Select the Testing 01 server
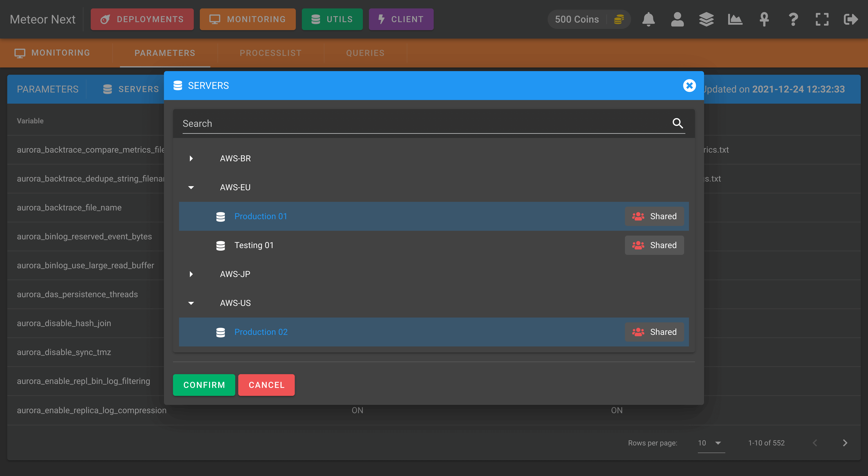The height and width of the screenshot is (476, 868). click(x=434, y=245)
